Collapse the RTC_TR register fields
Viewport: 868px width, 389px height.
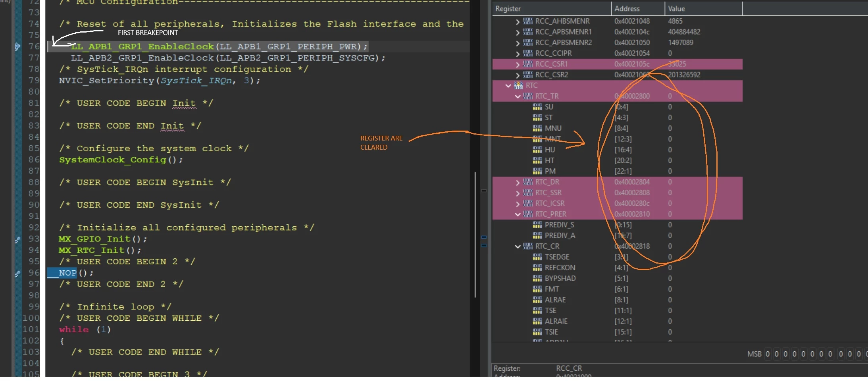(518, 96)
